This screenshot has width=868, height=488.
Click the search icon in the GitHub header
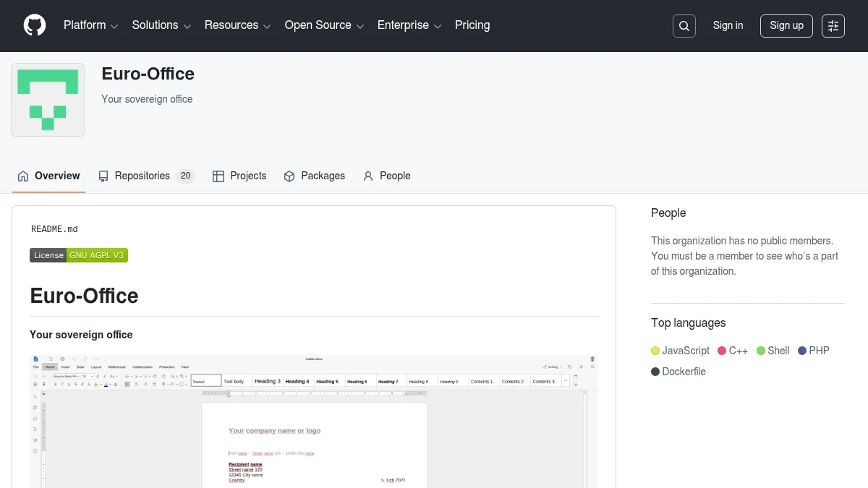click(684, 25)
